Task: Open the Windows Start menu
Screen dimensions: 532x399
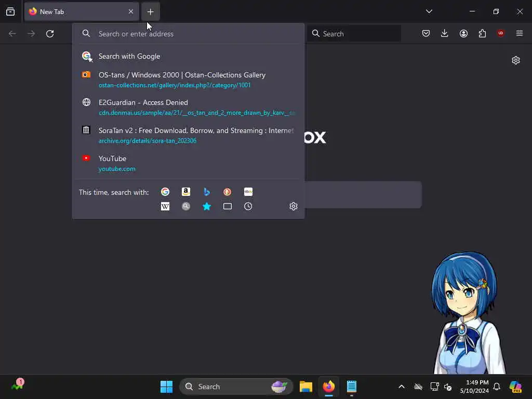Action: (x=166, y=387)
